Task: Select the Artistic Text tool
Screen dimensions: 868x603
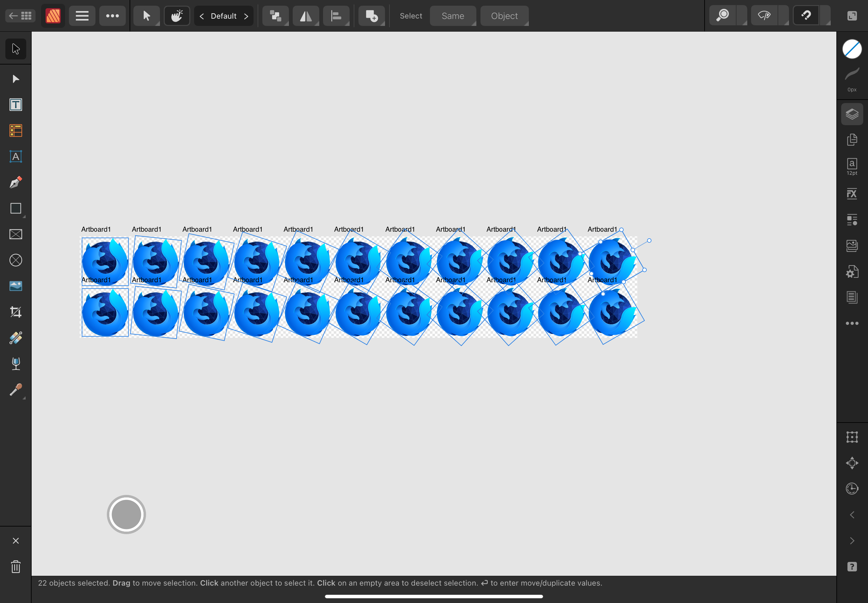Action: tap(16, 156)
